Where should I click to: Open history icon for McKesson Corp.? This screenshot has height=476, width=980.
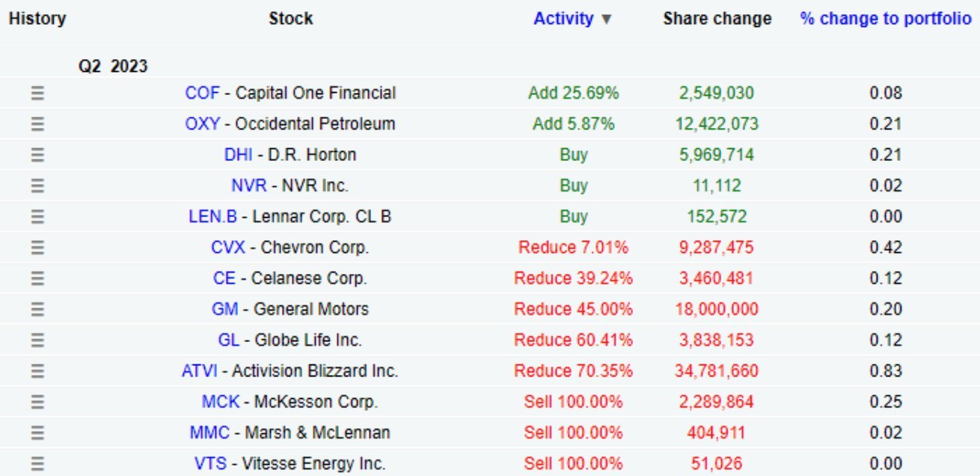click(37, 402)
